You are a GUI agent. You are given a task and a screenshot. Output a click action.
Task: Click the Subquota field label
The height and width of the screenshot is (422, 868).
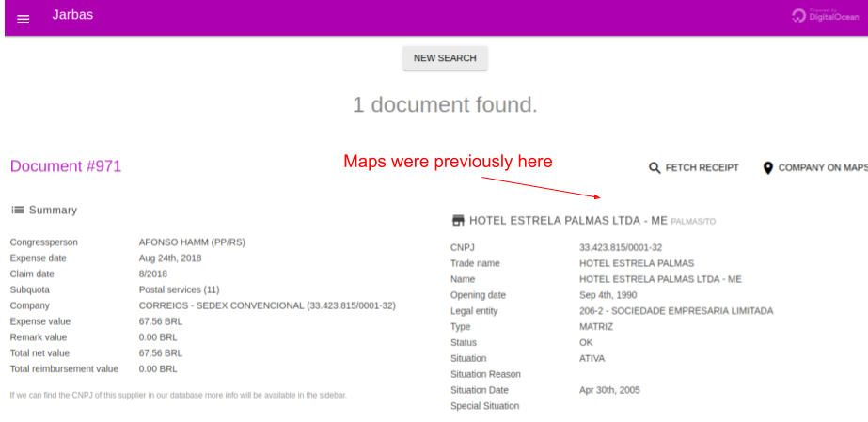(x=29, y=289)
